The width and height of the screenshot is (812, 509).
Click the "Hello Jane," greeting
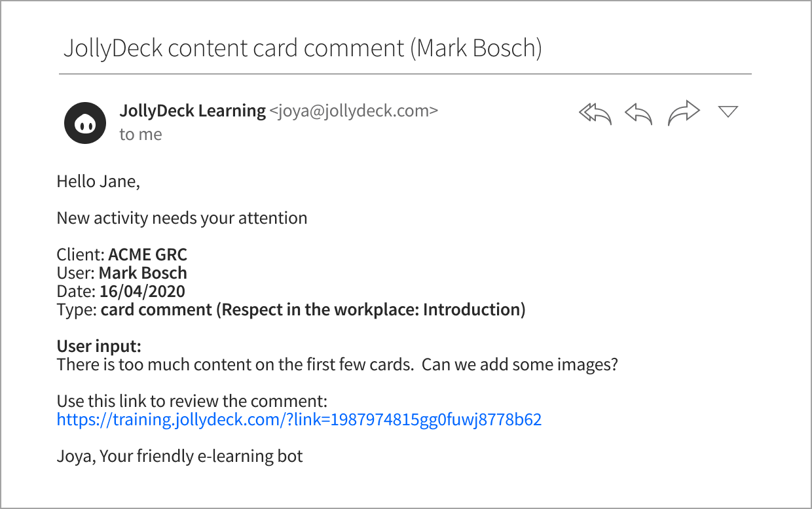[98, 181]
